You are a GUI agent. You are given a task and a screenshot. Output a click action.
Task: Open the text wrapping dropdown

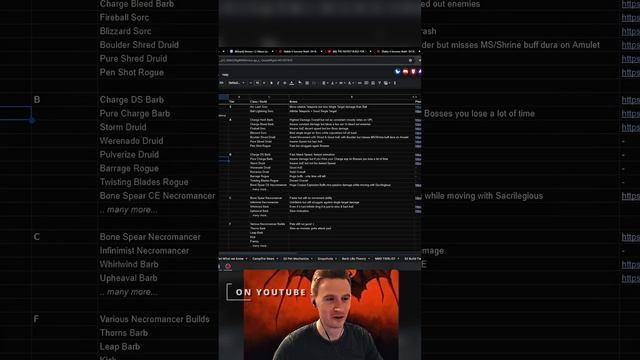coord(342,83)
